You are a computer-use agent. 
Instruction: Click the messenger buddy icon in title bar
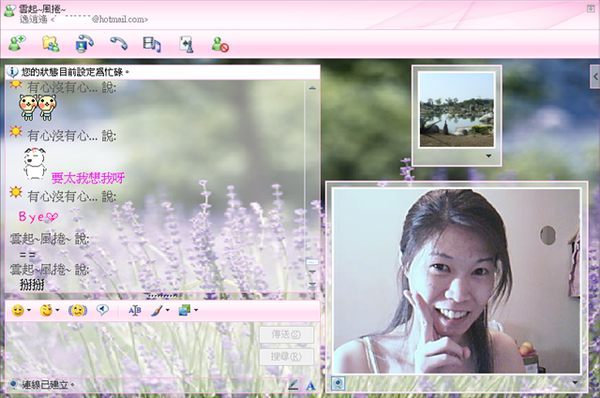pyautogui.click(x=10, y=11)
